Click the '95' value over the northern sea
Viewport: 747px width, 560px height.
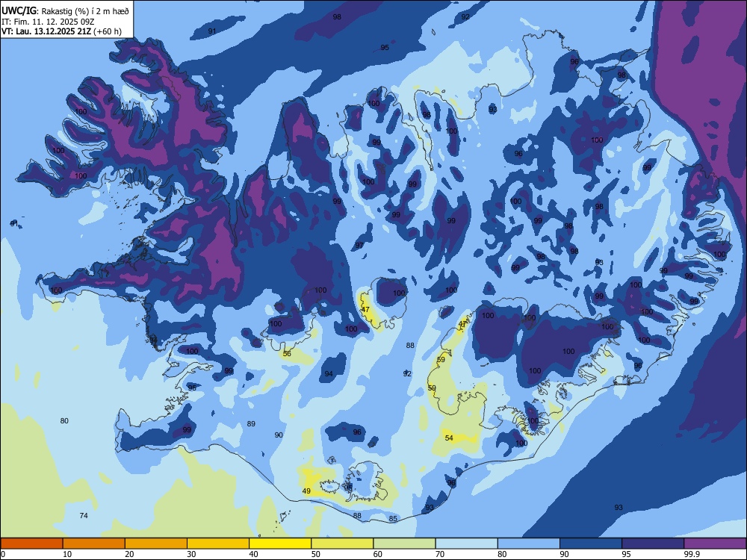coord(385,48)
